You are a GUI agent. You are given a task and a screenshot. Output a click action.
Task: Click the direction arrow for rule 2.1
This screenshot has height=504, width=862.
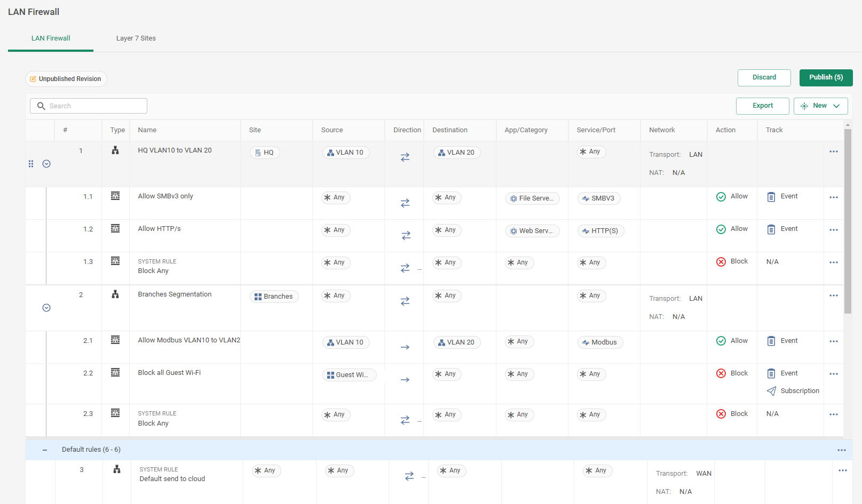pos(405,347)
